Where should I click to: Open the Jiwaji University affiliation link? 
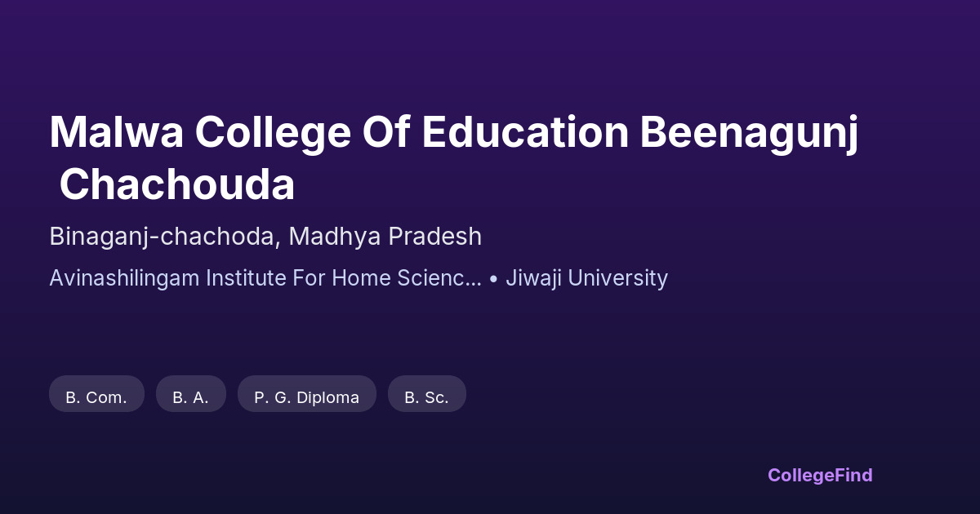[x=586, y=278]
